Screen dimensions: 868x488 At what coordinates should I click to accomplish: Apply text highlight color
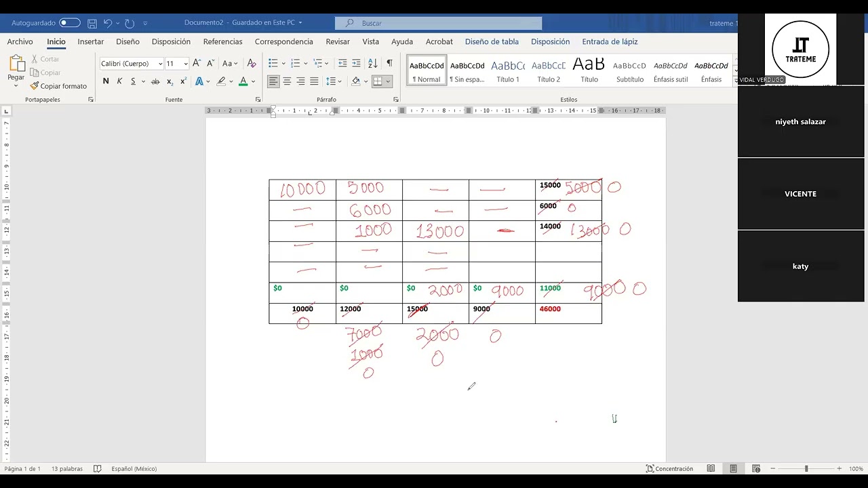pyautogui.click(x=221, y=81)
